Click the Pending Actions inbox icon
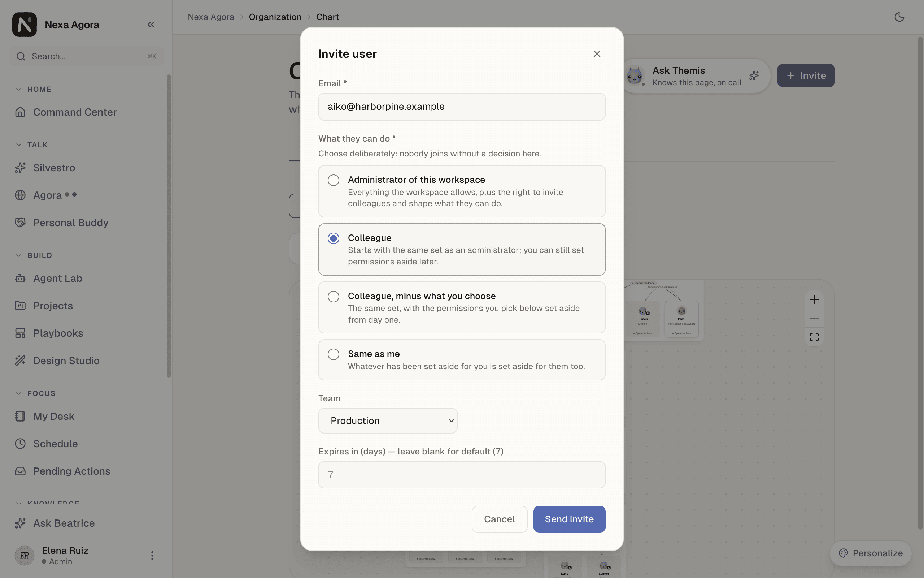Viewport: 924px width, 578px height. [x=20, y=471]
